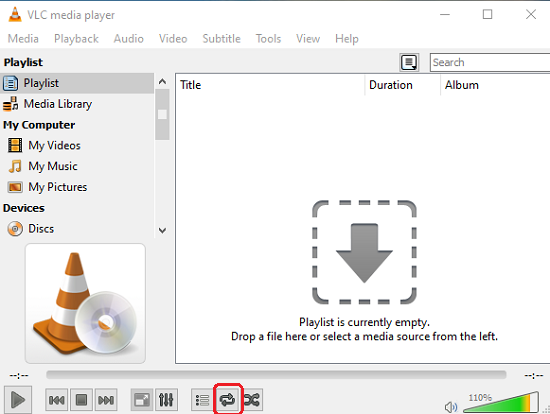Focus the playlist Search field
The image size is (550, 414).
click(x=490, y=62)
